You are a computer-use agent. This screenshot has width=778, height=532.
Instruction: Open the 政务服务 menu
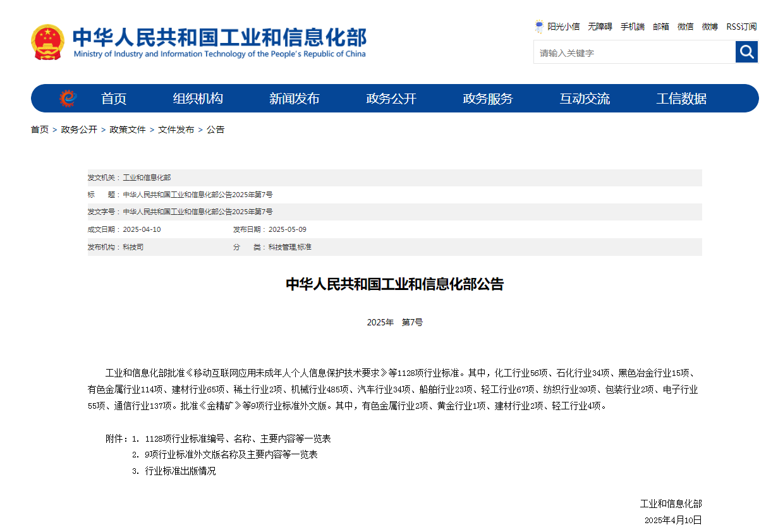click(x=488, y=99)
